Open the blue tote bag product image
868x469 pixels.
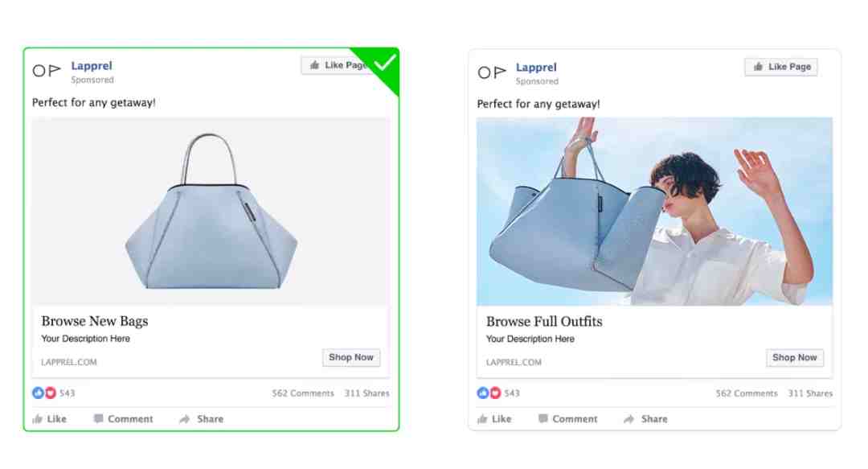211,212
